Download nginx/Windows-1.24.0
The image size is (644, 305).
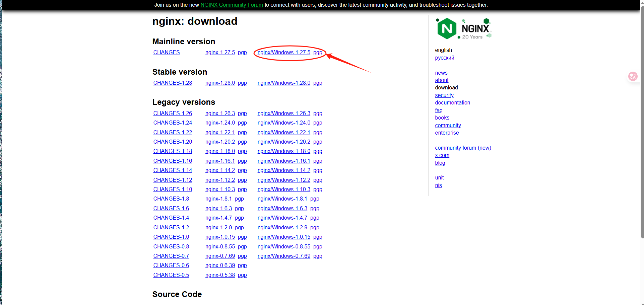(x=284, y=123)
